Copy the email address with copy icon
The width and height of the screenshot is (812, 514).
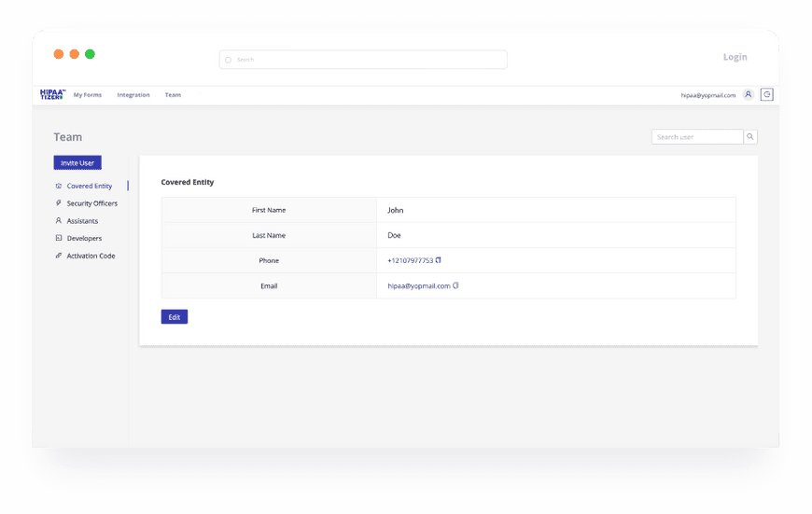455,285
